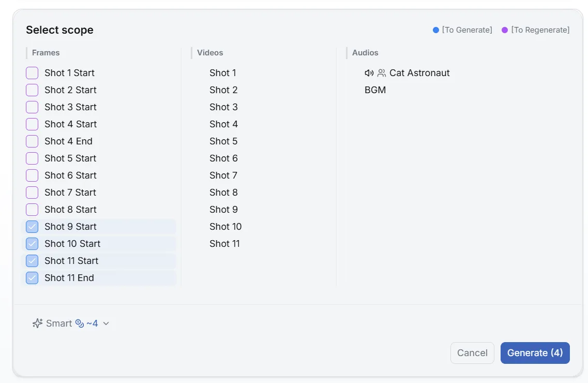Screen dimensions: 588x383
Task: Click the speaker icon beside Cat Astronaut
Action: point(368,72)
